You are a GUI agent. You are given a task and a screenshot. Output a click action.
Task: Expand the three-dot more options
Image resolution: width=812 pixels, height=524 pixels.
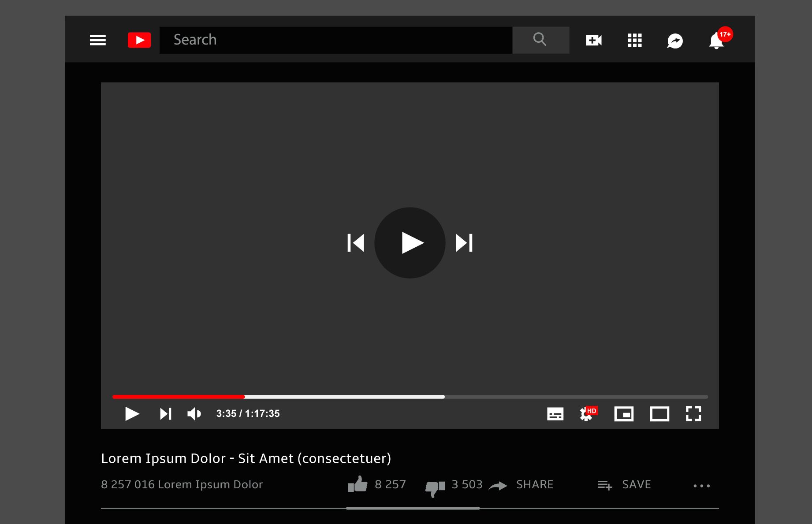[x=701, y=486]
